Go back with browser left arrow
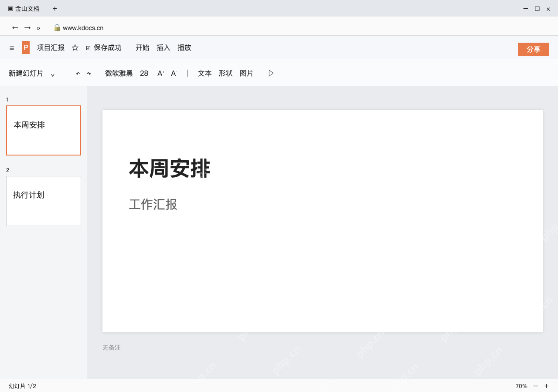The image size is (558, 392). tap(15, 28)
